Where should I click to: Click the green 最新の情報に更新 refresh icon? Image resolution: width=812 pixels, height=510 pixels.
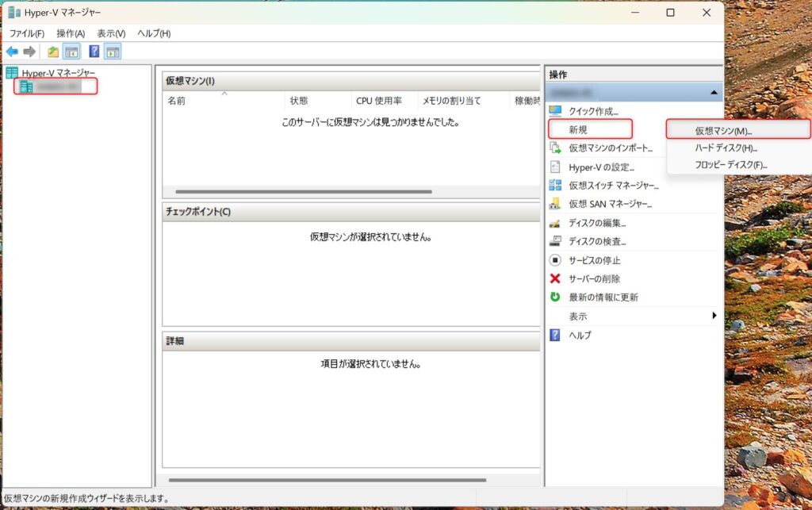click(x=555, y=297)
